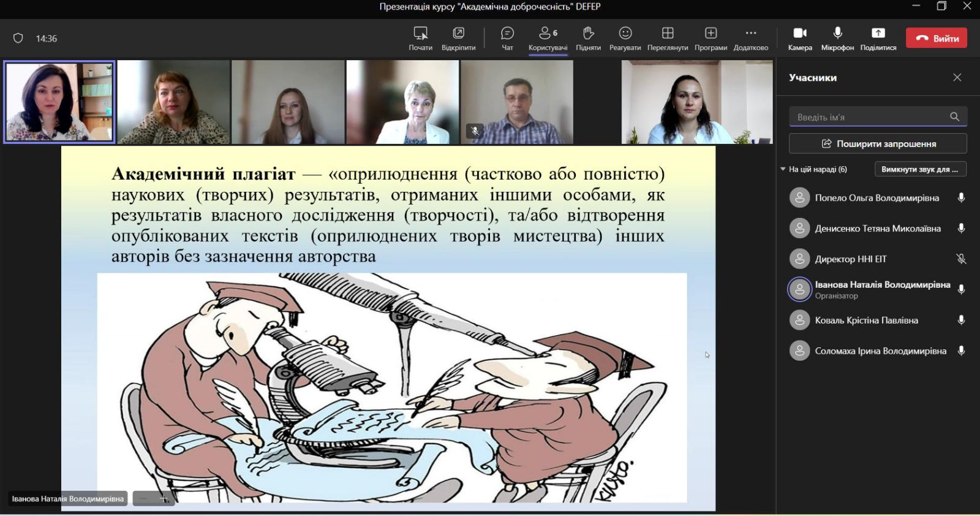The width and height of the screenshot is (980, 516).
Task: Click the shield icon beside meeting timer
Action: click(x=18, y=39)
